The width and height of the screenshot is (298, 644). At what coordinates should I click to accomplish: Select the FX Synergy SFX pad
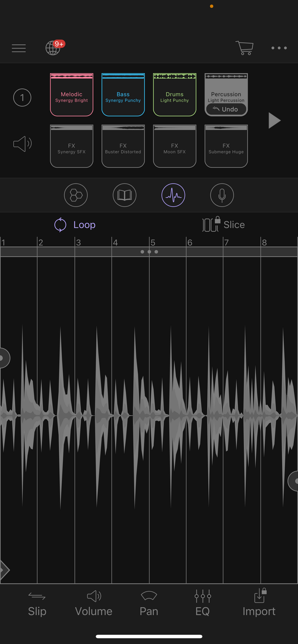point(72,146)
